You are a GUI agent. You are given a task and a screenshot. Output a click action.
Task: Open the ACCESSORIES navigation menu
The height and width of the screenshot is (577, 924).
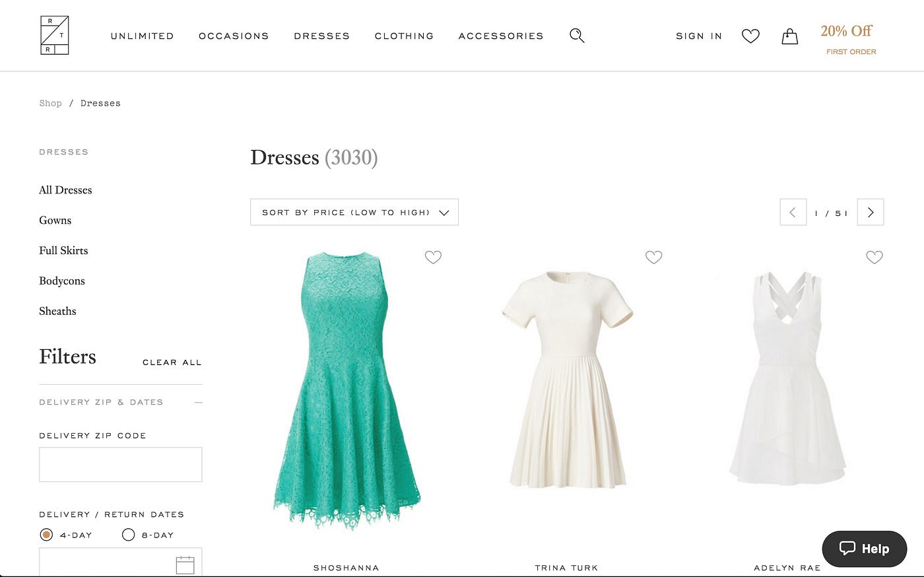[x=500, y=36]
